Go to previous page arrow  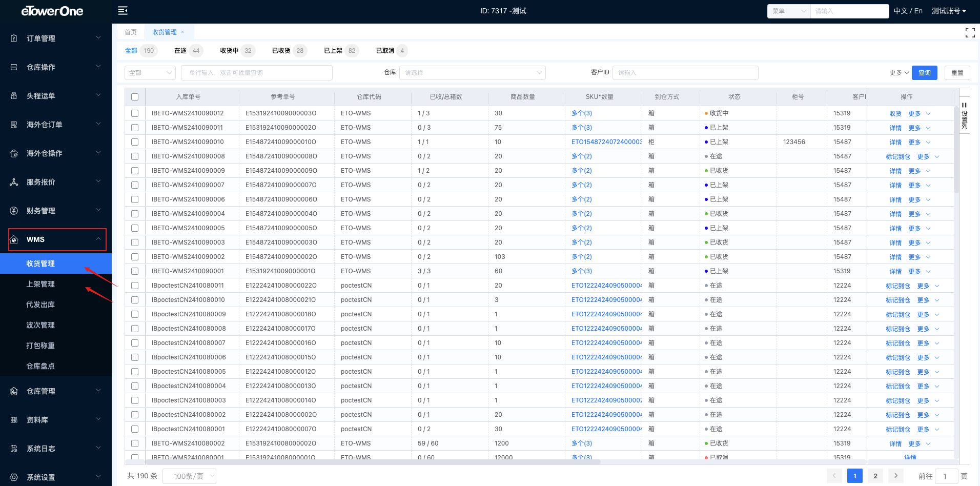pos(834,476)
